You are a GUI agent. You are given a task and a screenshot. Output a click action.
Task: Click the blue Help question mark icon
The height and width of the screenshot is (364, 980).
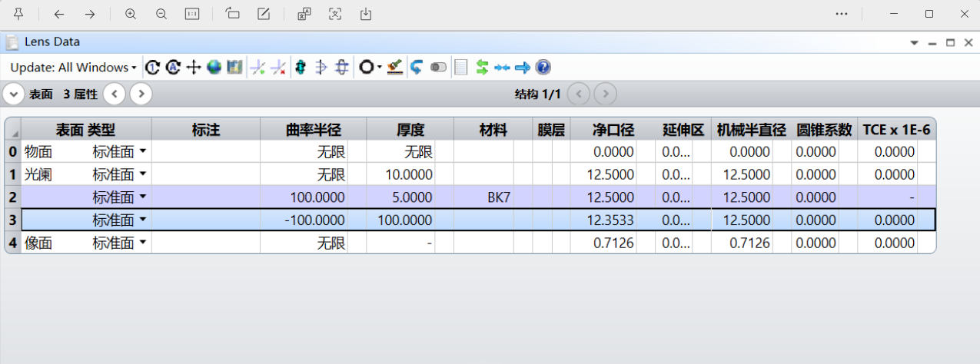tap(543, 68)
